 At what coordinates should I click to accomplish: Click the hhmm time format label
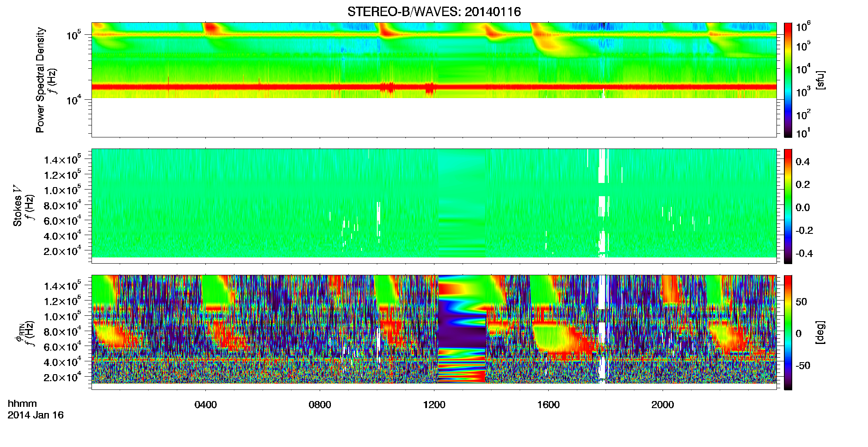click(x=22, y=404)
